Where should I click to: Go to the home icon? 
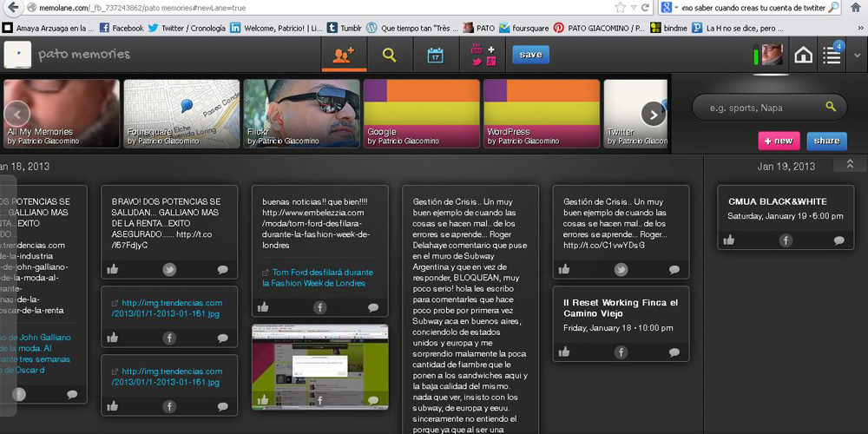[804, 56]
